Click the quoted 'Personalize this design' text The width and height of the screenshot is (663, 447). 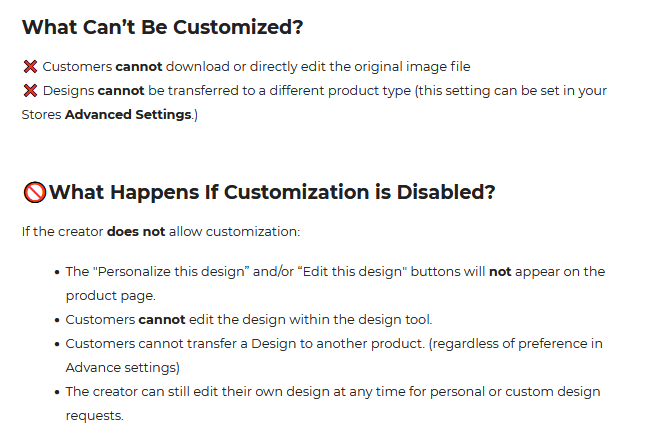click(173, 271)
